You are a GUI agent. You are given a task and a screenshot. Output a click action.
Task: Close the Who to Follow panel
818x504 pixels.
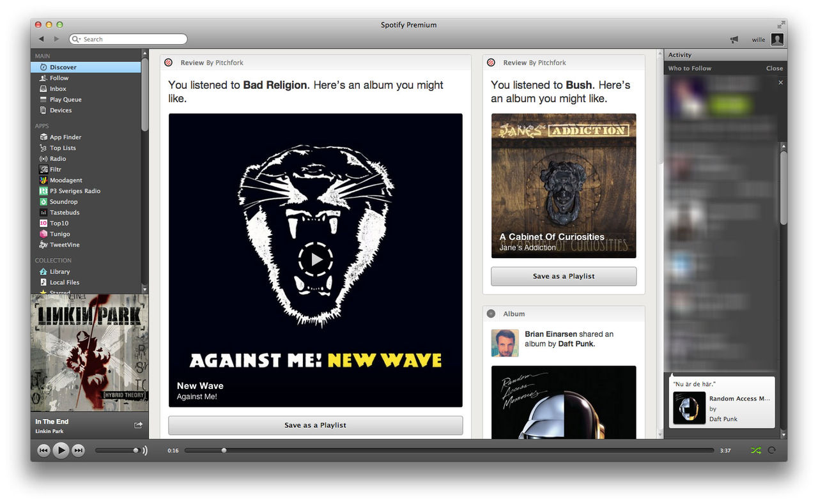click(x=775, y=68)
